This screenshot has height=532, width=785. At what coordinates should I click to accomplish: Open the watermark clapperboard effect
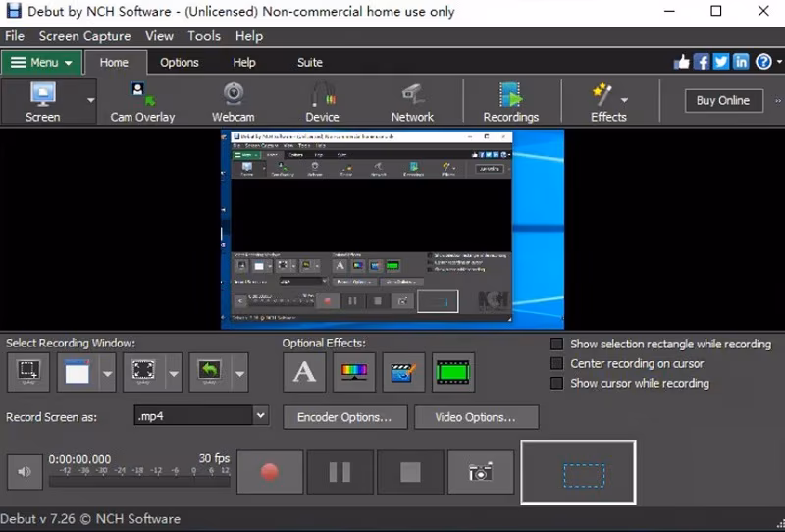coord(403,372)
